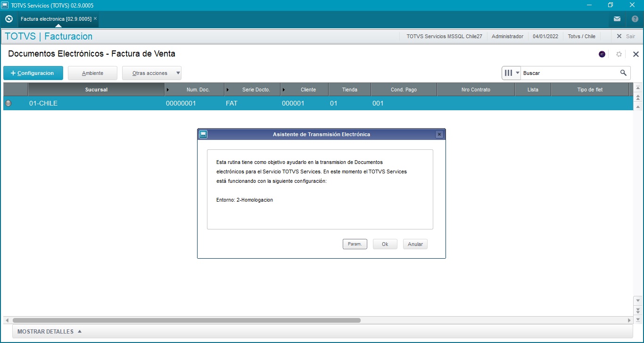Click the Serie Docto. column header
The image size is (644, 343).
(253, 90)
